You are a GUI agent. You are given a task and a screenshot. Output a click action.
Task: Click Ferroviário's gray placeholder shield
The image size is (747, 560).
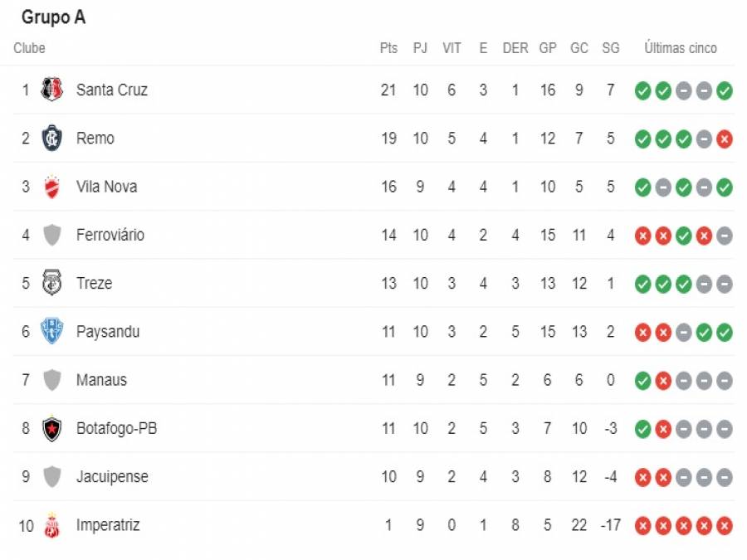tap(52, 235)
